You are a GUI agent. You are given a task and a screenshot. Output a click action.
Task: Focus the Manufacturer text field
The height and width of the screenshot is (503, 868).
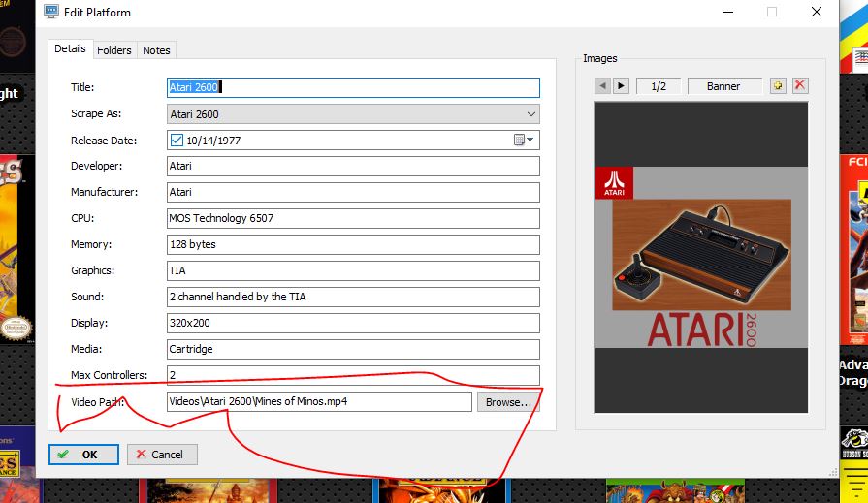353,192
